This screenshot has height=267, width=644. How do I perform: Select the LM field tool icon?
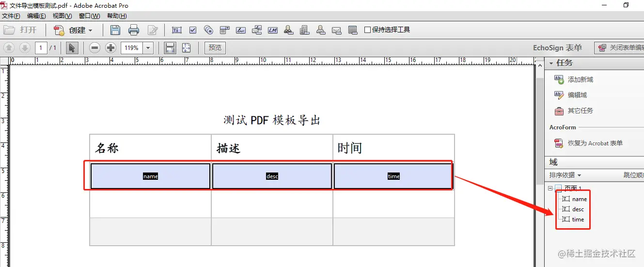pyautogui.click(x=272, y=30)
